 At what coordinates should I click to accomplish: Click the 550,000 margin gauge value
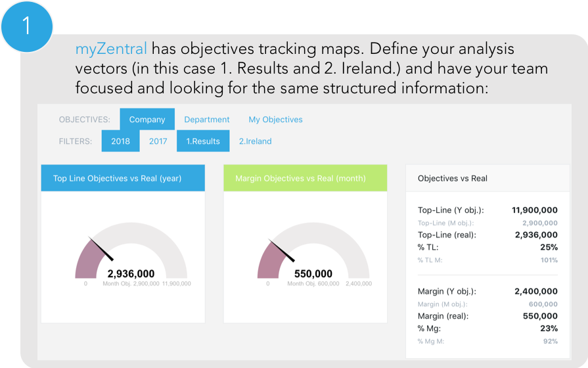[313, 274]
